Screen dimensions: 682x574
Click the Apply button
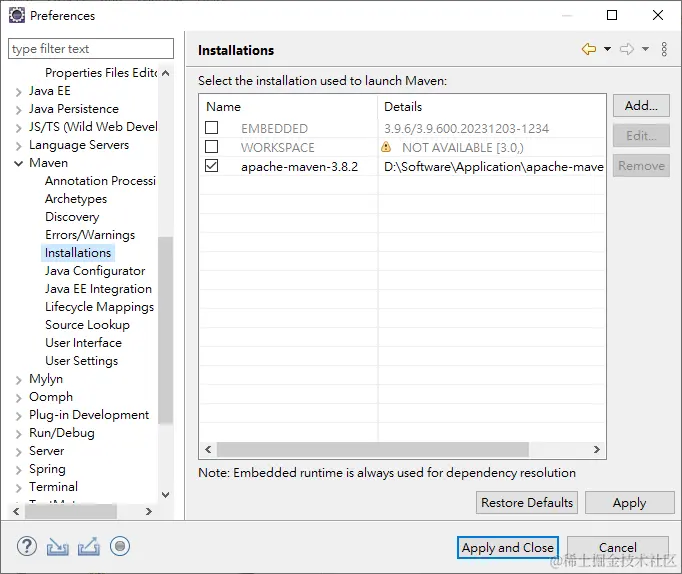tap(629, 503)
